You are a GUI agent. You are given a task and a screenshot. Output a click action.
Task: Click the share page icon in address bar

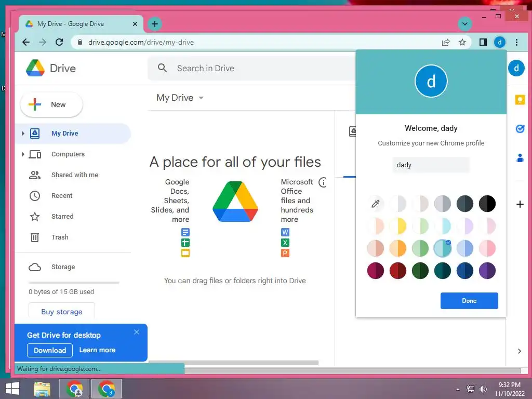pyautogui.click(x=445, y=42)
